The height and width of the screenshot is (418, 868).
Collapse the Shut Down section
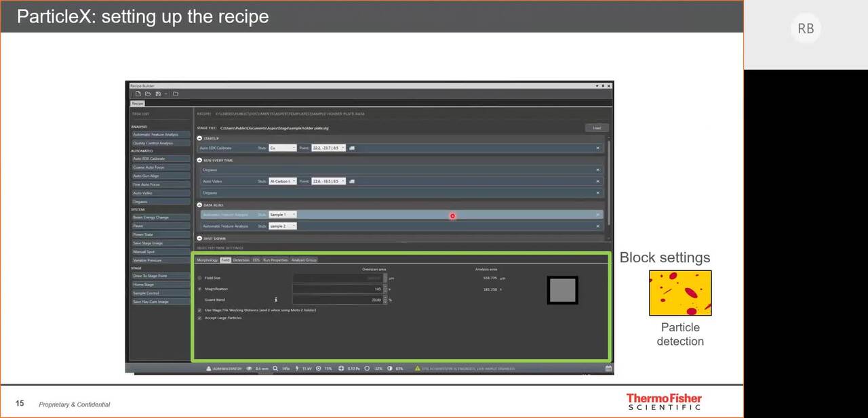click(199, 238)
